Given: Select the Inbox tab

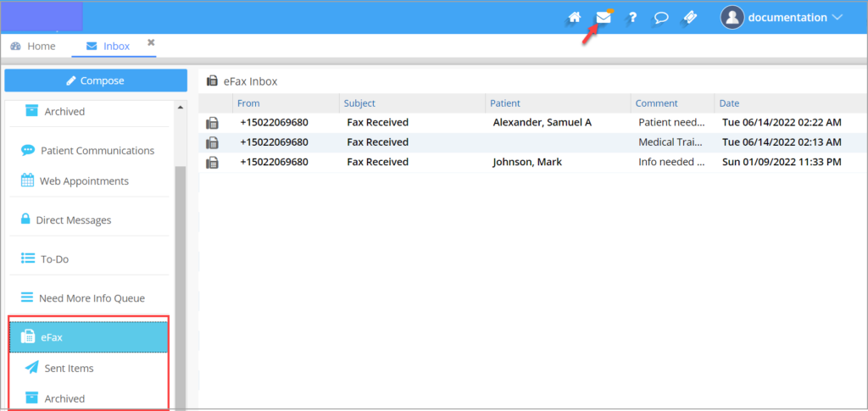Looking at the screenshot, I should (108, 47).
